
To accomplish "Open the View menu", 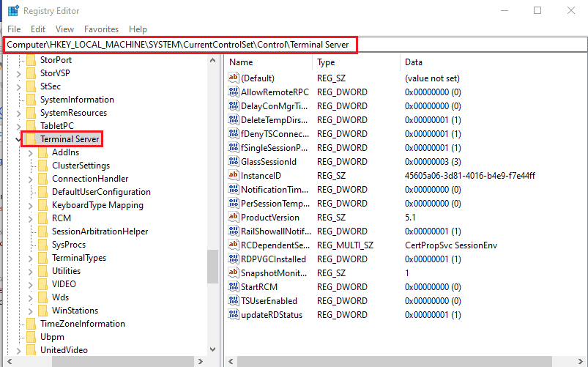I will (x=64, y=29).
